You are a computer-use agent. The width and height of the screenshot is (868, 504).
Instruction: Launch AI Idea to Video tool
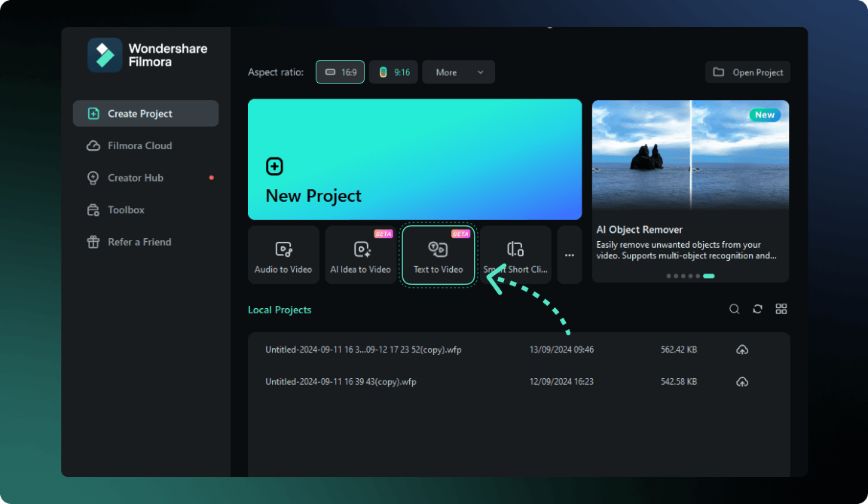click(x=361, y=255)
